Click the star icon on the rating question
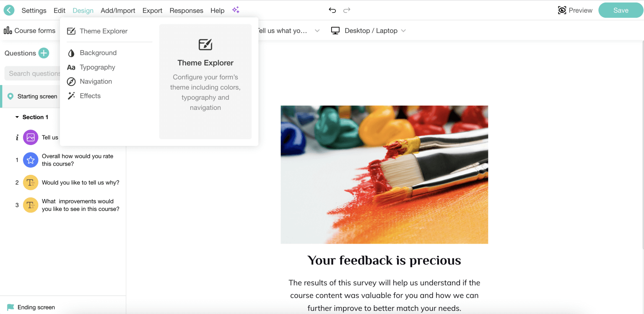 click(x=30, y=160)
